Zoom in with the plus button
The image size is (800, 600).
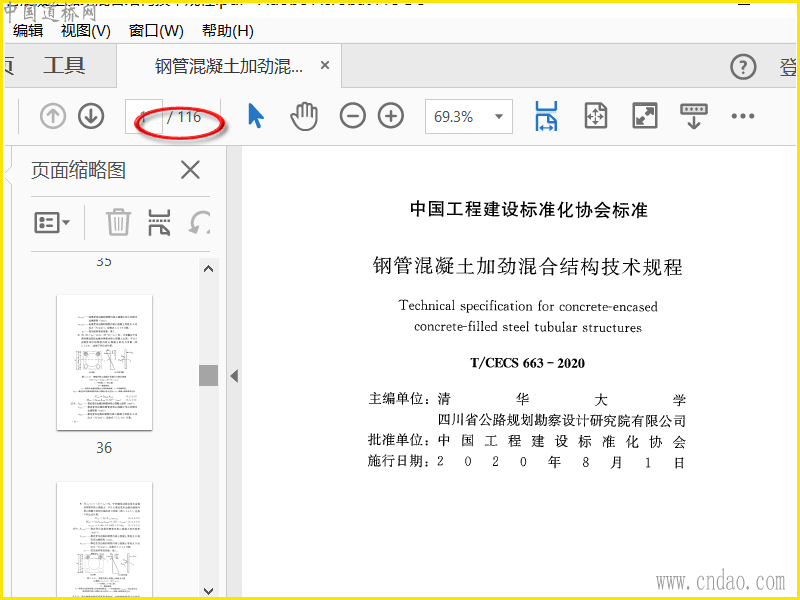click(x=391, y=116)
